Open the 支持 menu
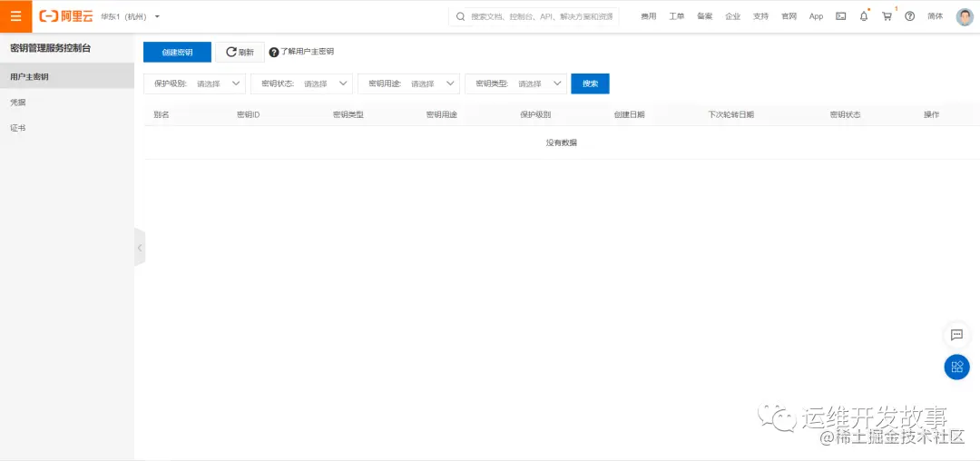Screen dimensions: 980x461 tap(760, 17)
